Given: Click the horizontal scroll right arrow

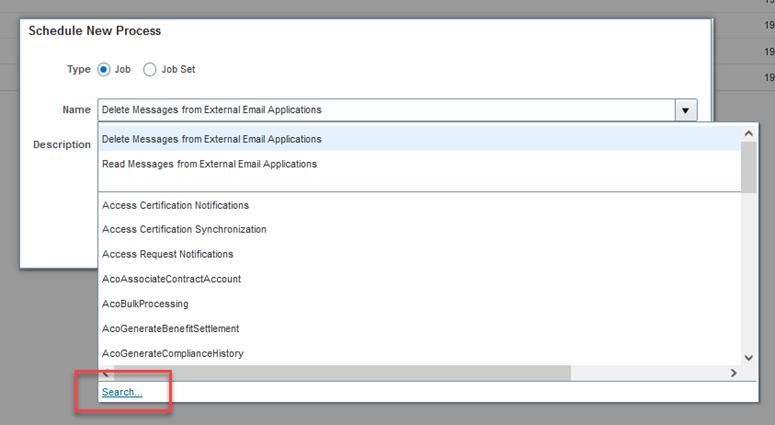Looking at the screenshot, I should tap(733, 373).
